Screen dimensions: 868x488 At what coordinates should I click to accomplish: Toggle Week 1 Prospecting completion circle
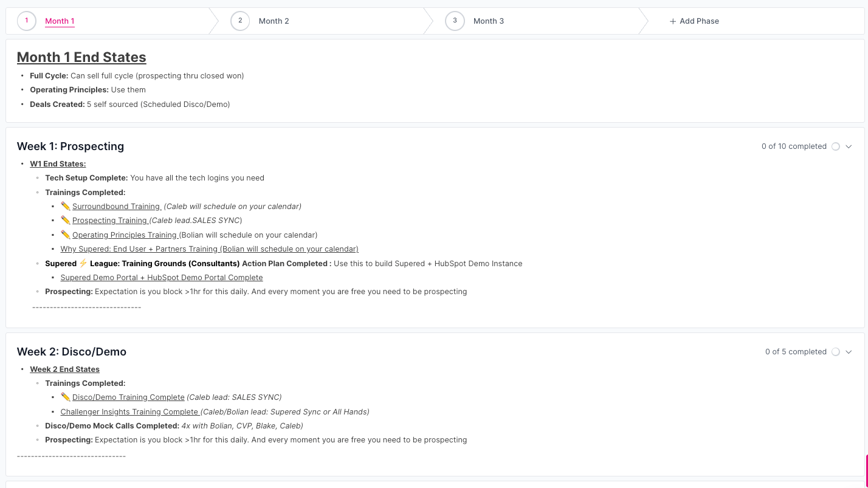tap(836, 146)
